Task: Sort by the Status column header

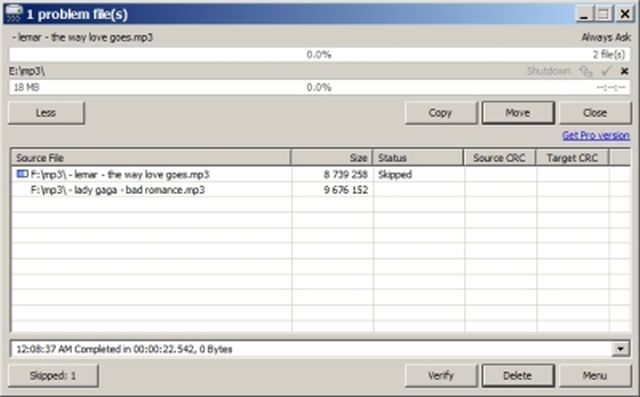Action: [x=418, y=158]
